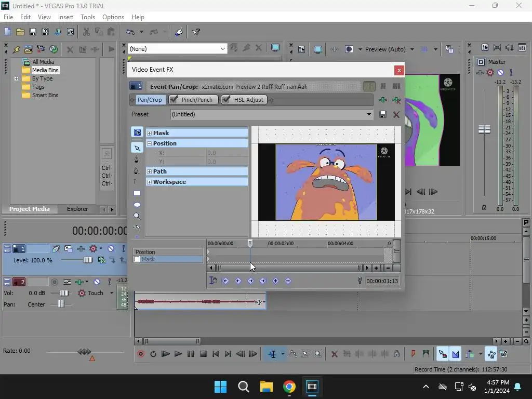
Task: Expand the By Type media bin
Action: coord(16,78)
